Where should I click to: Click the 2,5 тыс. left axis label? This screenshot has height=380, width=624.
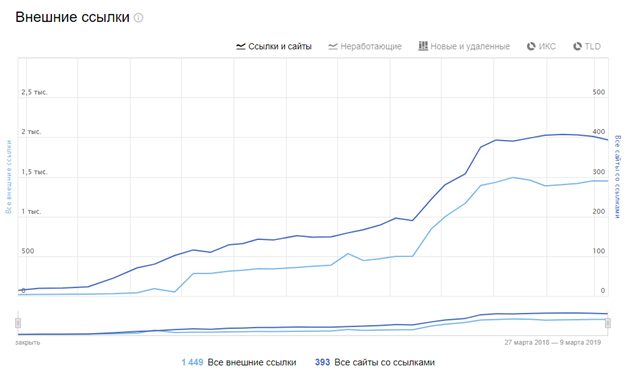[x=34, y=92]
